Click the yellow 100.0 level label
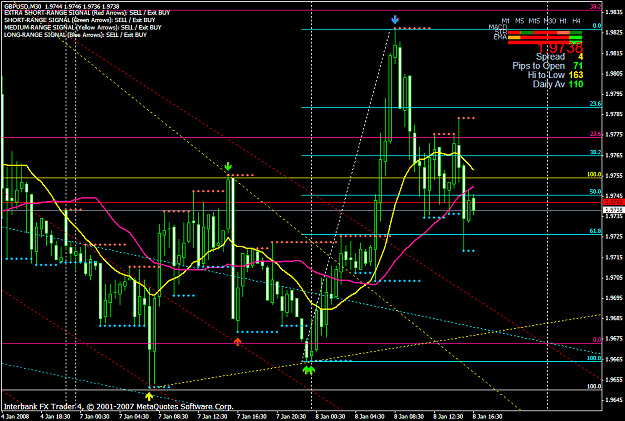Viewport: 625px width, 421px height. 594,174
